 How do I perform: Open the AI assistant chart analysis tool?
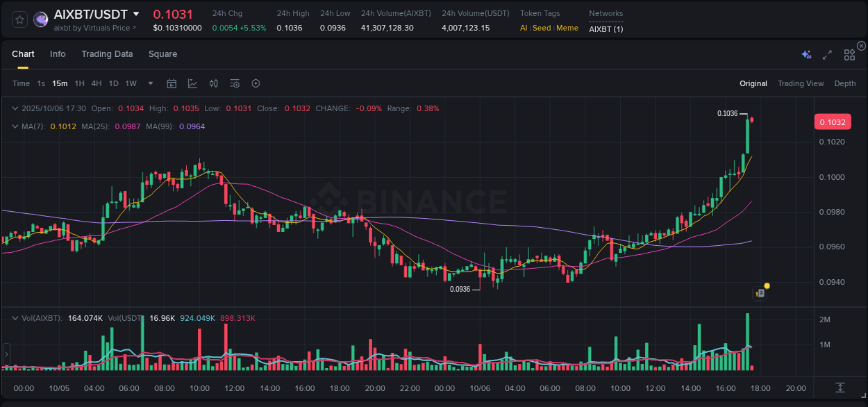(x=806, y=54)
